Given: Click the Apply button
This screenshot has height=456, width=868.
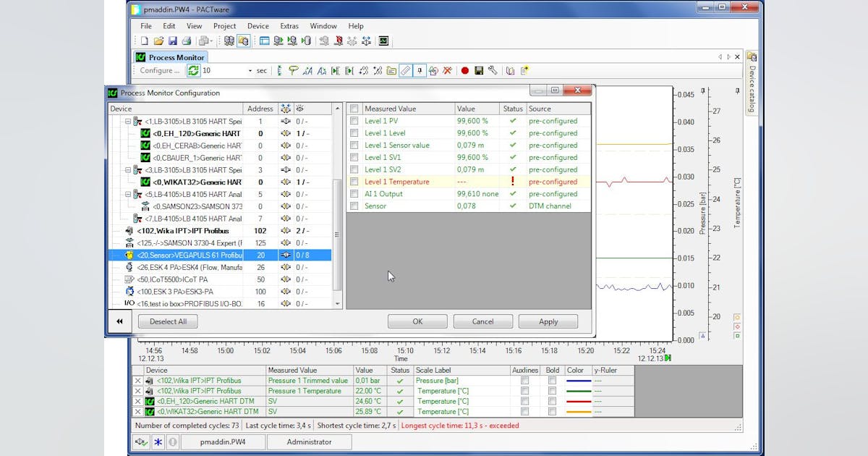Looking at the screenshot, I should pyautogui.click(x=548, y=321).
